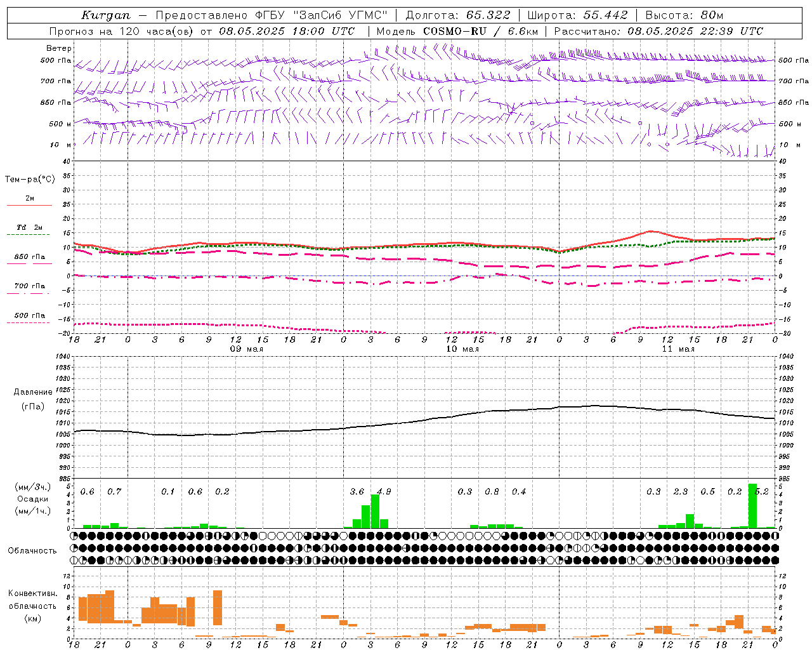Click the 'Облачность' cloud cover label
The image size is (812, 650).
coord(32,551)
